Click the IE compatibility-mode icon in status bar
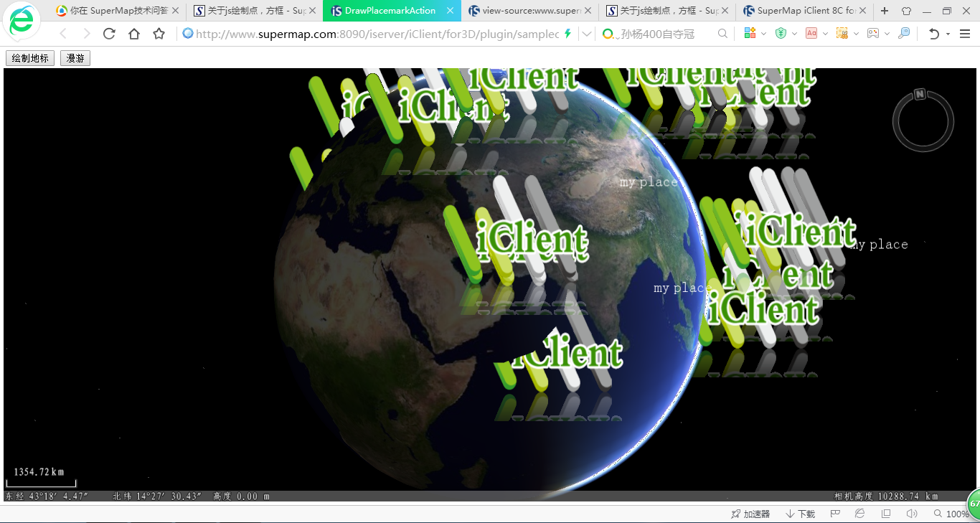This screenshot has height=523, width=980. click(859, 514)
